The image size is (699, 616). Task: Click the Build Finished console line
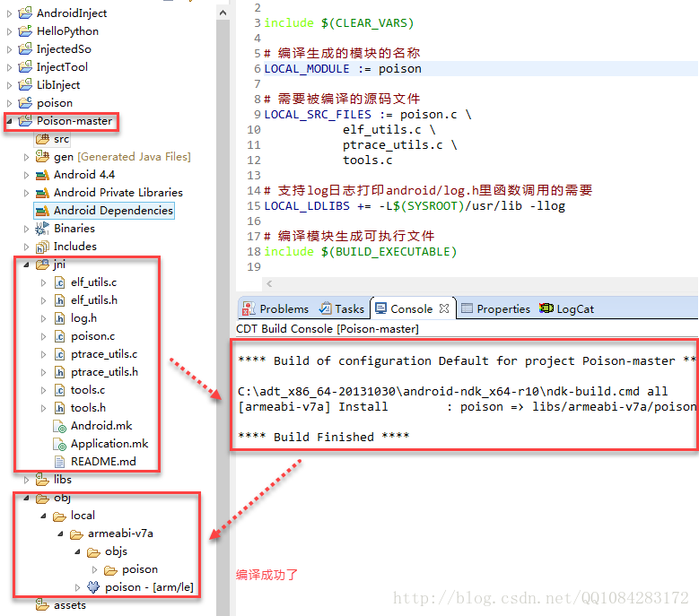pos(323,437)
